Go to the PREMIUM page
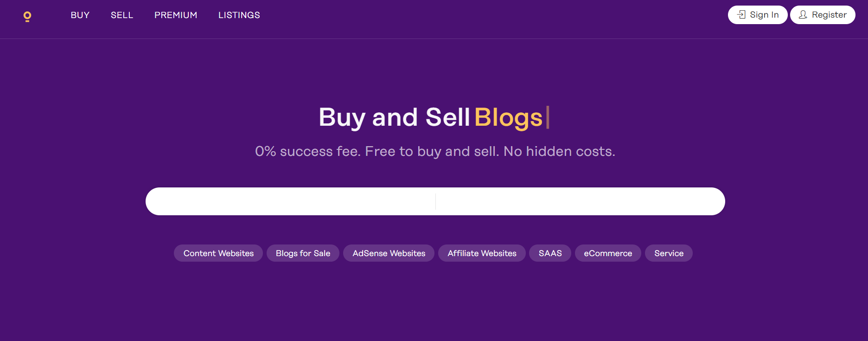 pyautogui.click(x=176, y=15)
